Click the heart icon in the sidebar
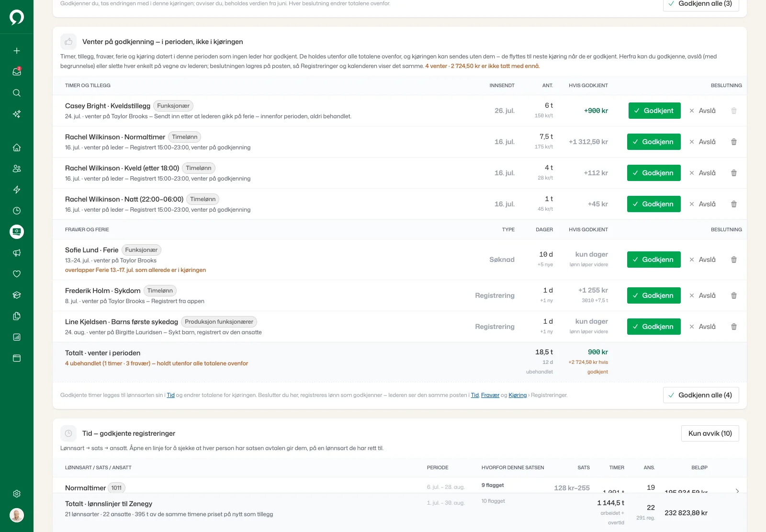This screenshot has width=766, height=532. (17, 274)
